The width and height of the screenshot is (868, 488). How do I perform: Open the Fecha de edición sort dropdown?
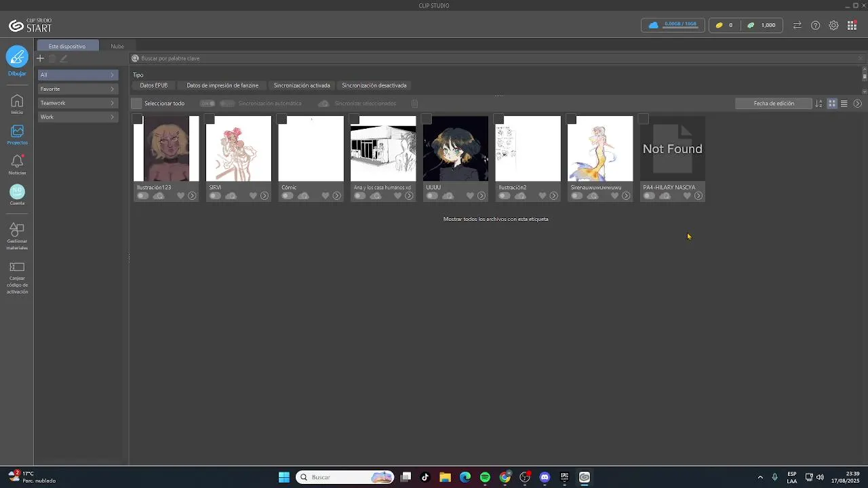click(x=774, y=104)
